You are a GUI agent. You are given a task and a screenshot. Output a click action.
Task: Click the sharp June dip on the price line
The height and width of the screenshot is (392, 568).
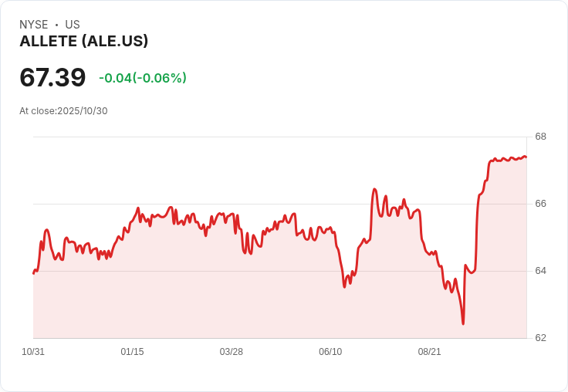tap(344, 286)
